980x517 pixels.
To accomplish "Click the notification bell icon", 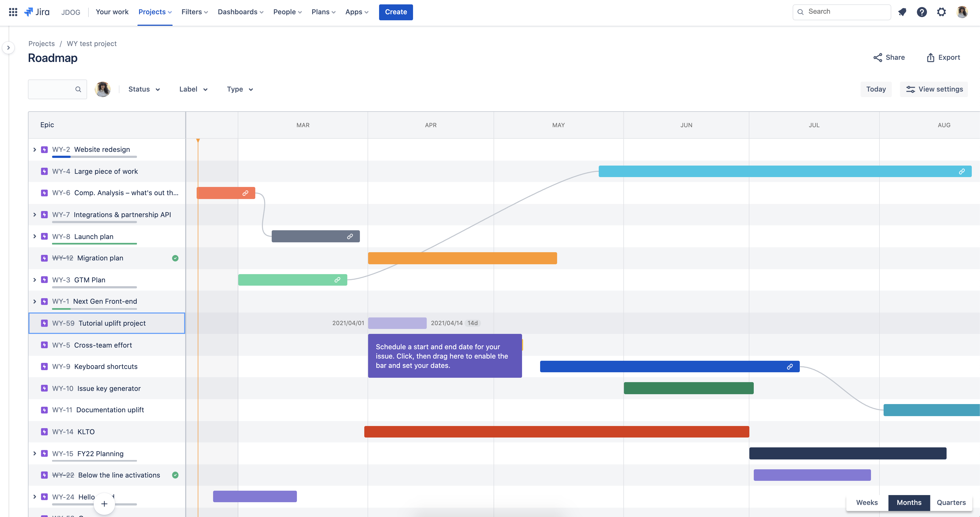I will coord(902,12).
